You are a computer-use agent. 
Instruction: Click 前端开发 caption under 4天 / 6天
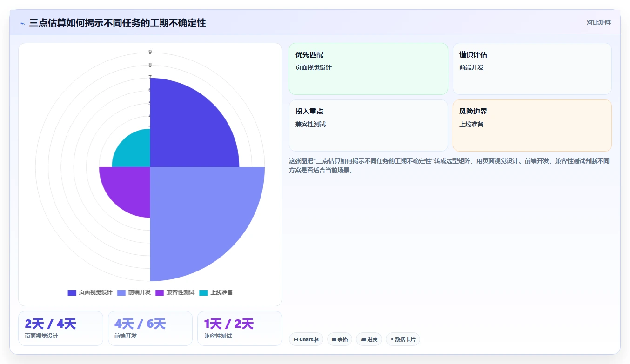pos(126,336)
